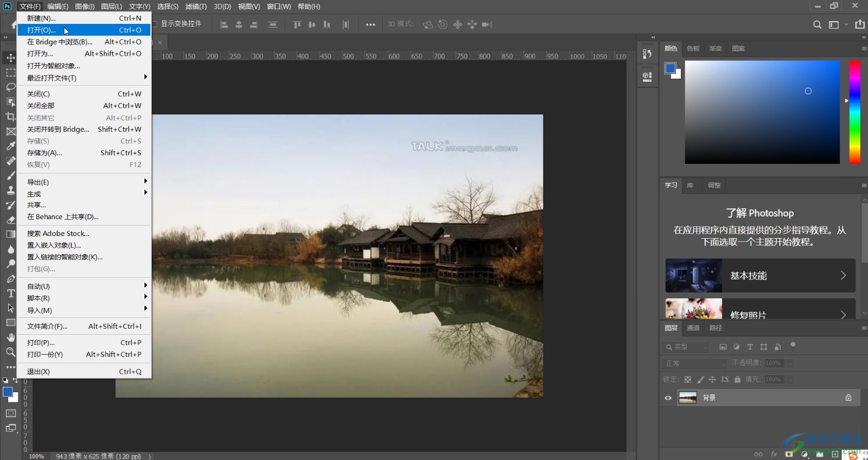868x460 pixels.
Task: Open the 正常 blend mode dropdown
Action: tap(694, 363)
